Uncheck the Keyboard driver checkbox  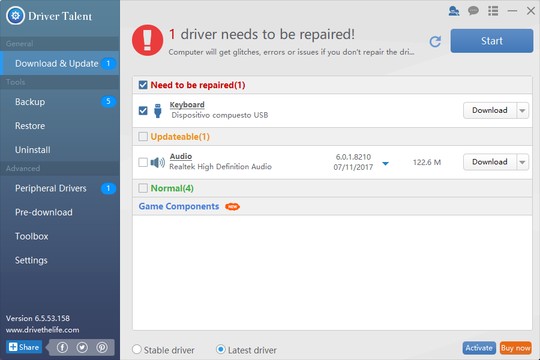[143, 111]
